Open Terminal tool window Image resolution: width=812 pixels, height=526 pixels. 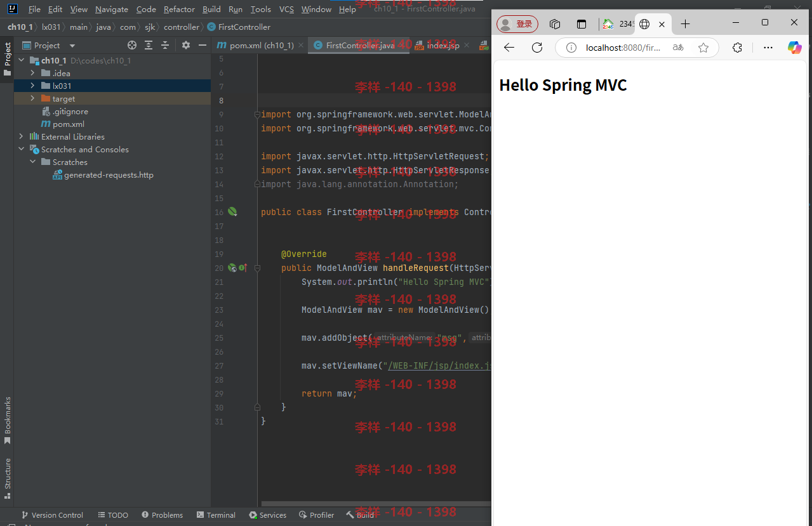point(216,515)
